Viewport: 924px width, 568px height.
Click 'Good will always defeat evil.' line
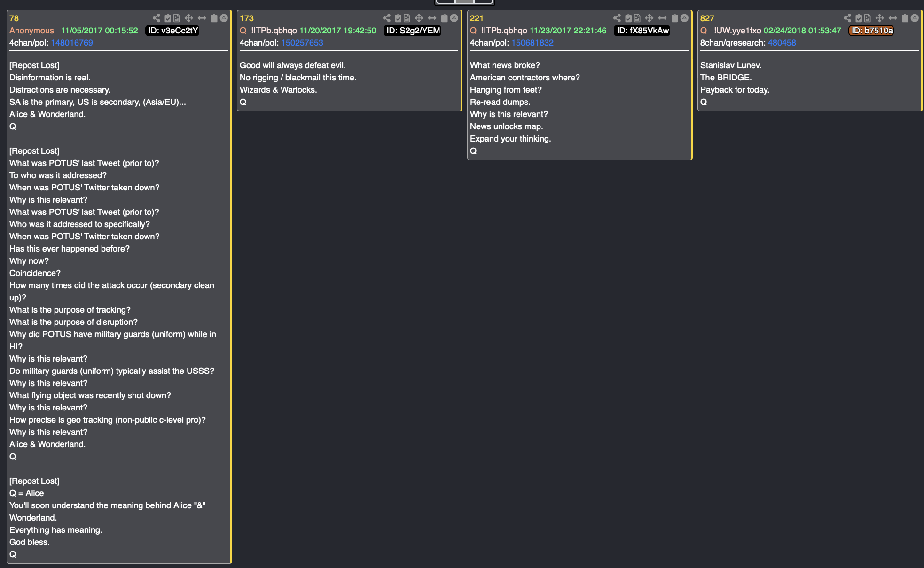(x=292, y=65)
